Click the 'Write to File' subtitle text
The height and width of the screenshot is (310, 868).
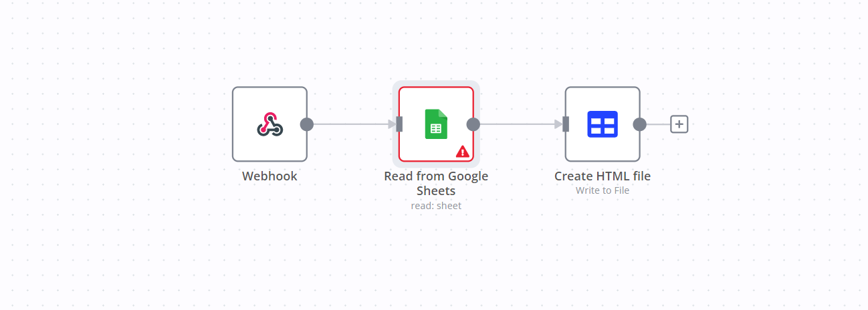click(x=603, y=190)
